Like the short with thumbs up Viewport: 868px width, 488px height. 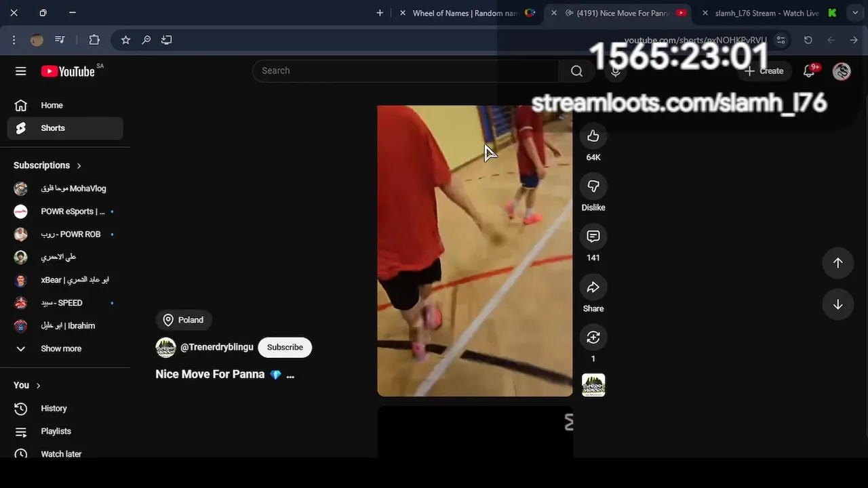click(x=593, y=136)
